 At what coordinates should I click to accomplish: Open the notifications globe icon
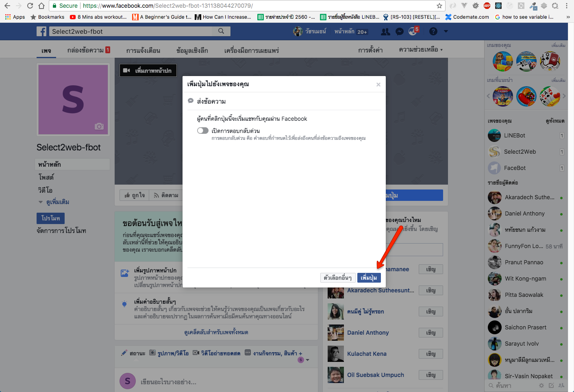point(413,31)
